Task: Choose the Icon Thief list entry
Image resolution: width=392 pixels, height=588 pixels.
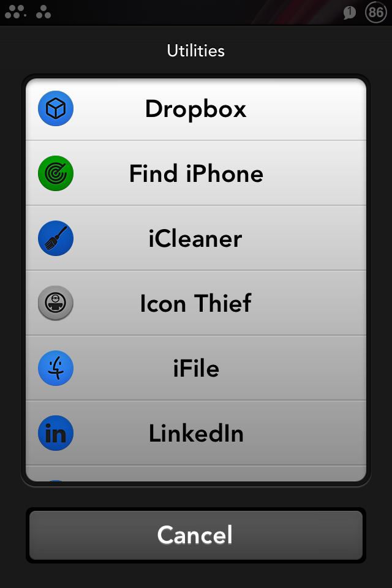Action: pyautogui.click(x=196, y=303)
